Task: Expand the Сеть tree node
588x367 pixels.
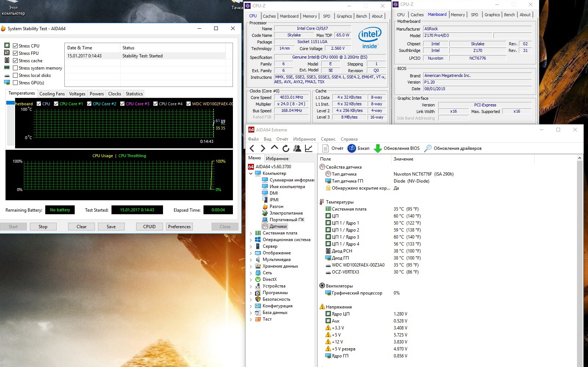Action: tap(251, 273)
